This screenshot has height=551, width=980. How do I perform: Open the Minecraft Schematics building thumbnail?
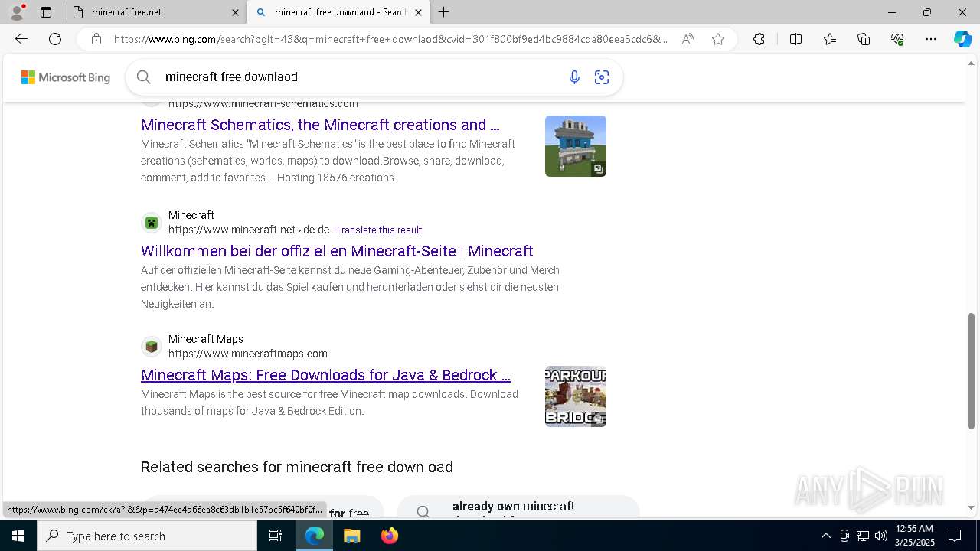tap(576, 146)
